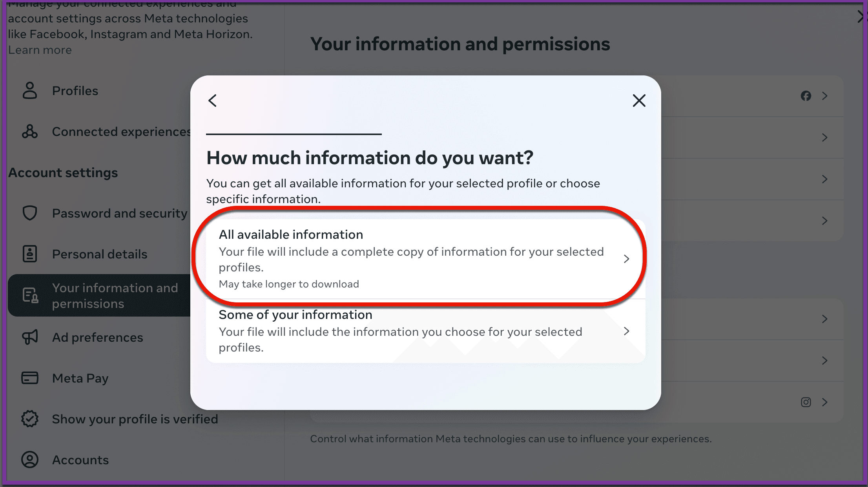
Task: Click the Connected experiences icon
Action: 30,132
